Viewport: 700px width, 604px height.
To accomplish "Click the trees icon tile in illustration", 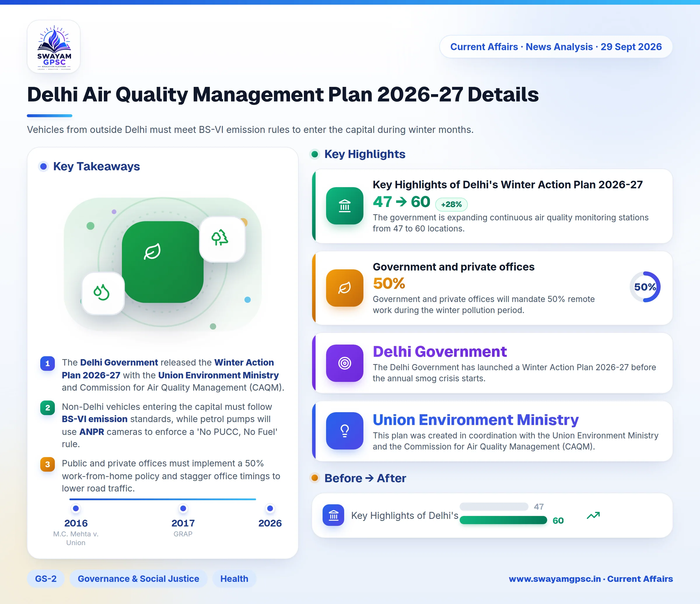I will [x=222, y=239].
